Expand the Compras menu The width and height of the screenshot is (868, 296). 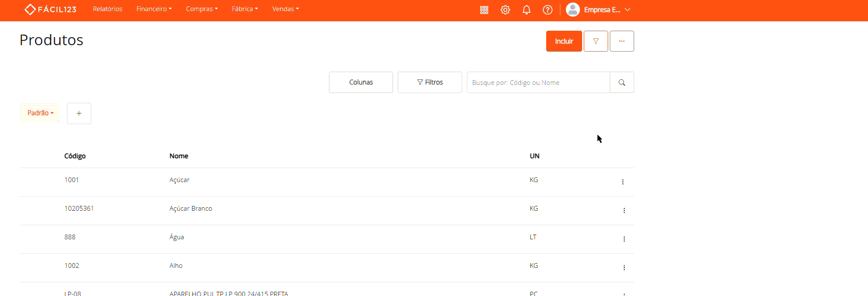click(x=202, y=9)
